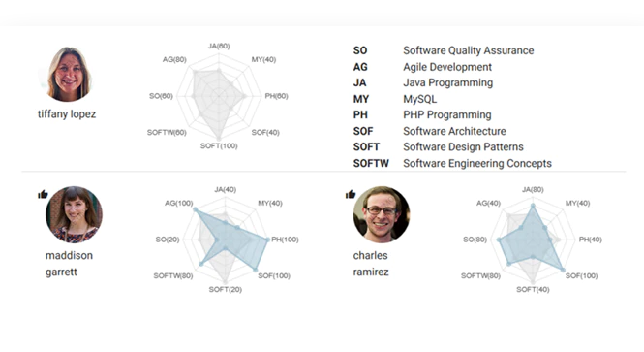Select Agile Development legend entry
644x352 pixels.
tap(422, 67)
